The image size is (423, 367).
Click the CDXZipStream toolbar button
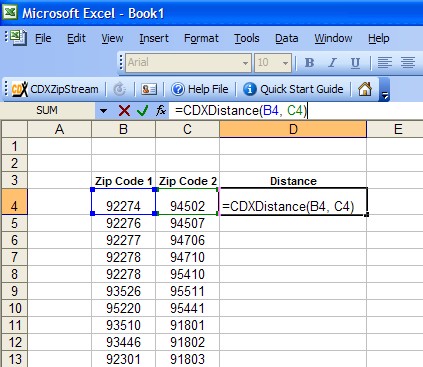coord(55,89)
